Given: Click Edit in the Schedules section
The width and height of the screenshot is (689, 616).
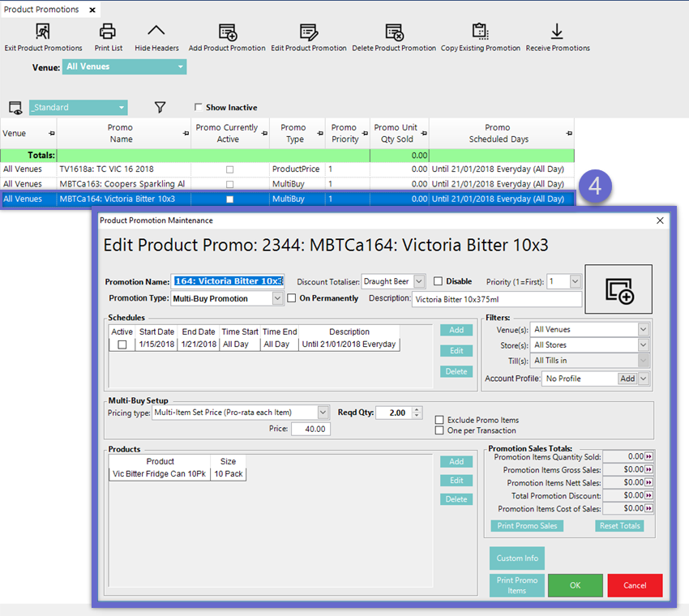Looking at the screenshot, I should pos(456,351).
